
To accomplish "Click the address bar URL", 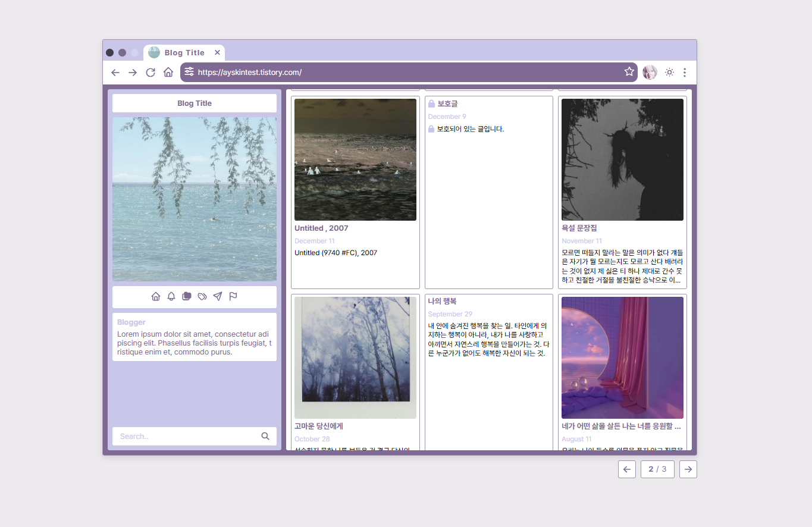I will [250, 73].
